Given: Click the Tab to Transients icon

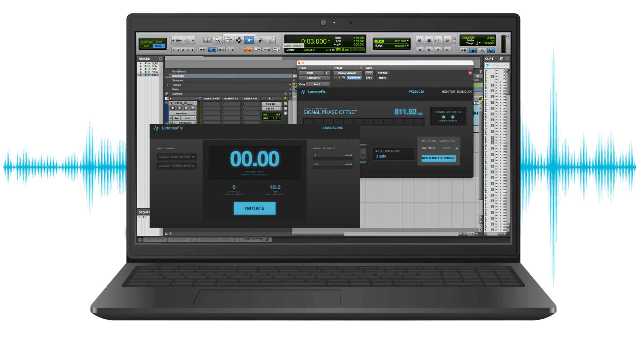Looking at the screenshot, I should (x=203, y=50).
